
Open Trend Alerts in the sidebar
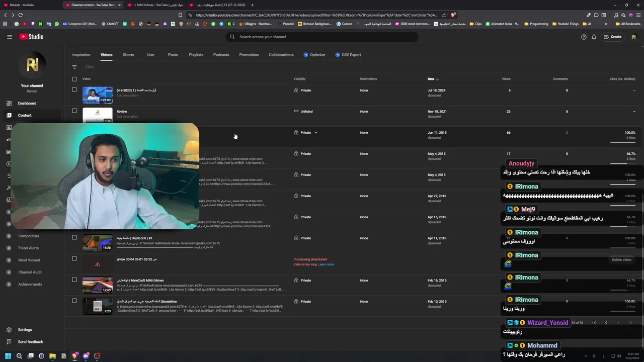point(29,248)
